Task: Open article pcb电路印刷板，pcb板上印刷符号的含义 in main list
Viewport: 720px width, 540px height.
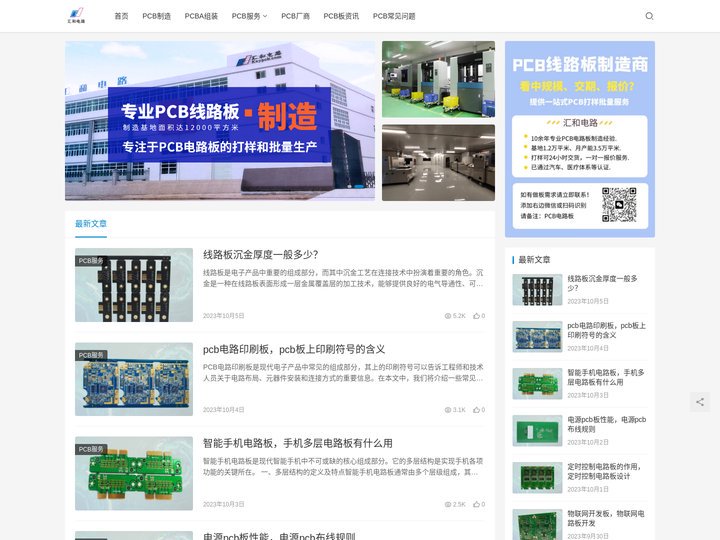Action: [294, 349]
